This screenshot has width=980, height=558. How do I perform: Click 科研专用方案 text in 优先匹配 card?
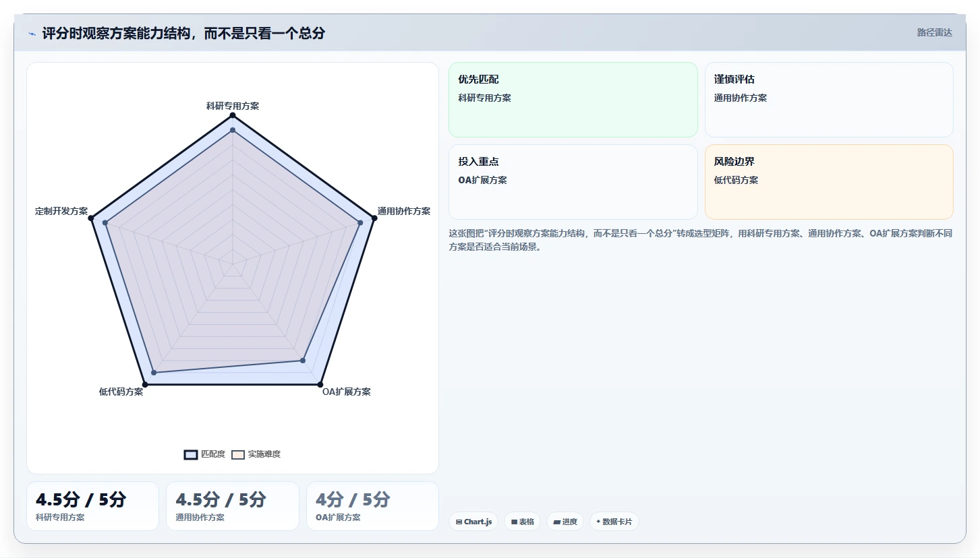484,98
